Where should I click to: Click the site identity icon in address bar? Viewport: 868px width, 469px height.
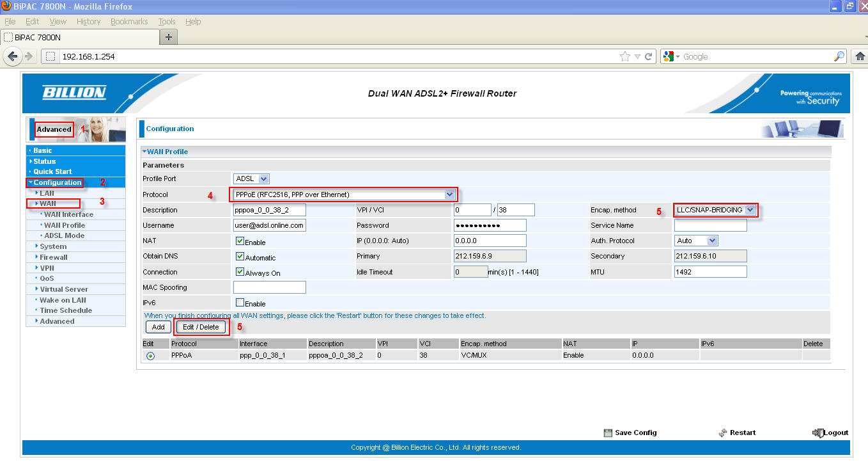[x=51, y=56]
